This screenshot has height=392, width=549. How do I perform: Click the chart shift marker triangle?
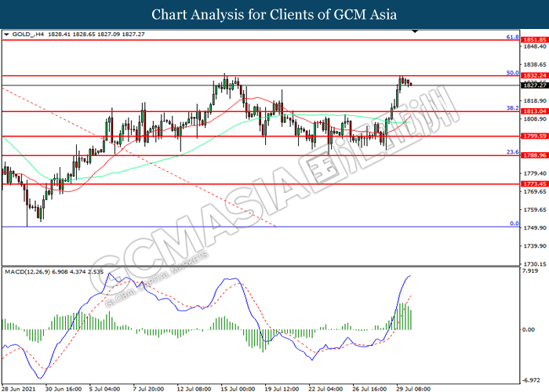pyautogui.click(x=415, y=31)
